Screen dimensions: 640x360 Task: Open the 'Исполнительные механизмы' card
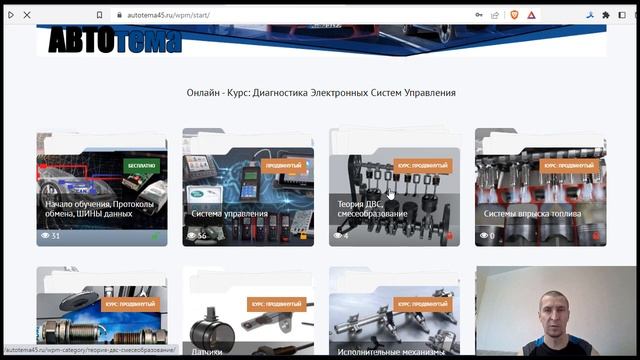(x=394, y=311)
